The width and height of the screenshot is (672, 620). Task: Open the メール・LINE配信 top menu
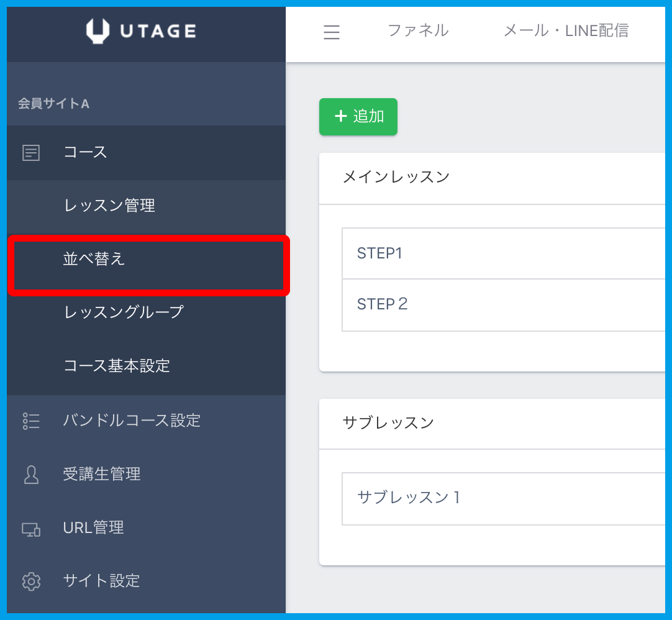point(566,30)
